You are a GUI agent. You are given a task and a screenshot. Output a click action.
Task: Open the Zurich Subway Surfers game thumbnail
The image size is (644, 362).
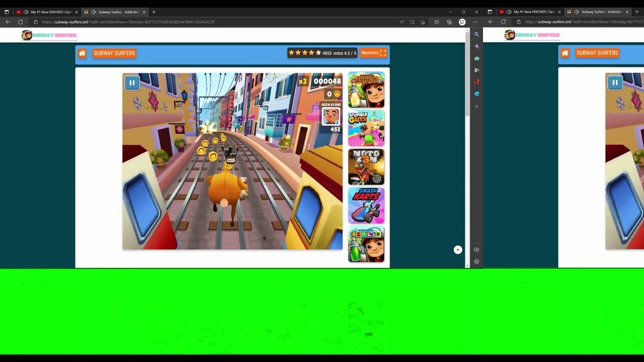pos(366,90)
